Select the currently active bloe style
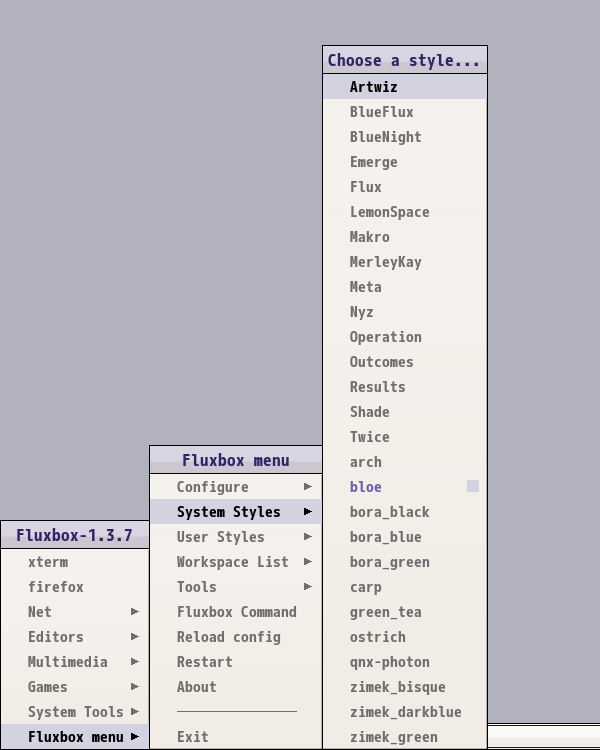The image size is (600, 750). (405, 486)
